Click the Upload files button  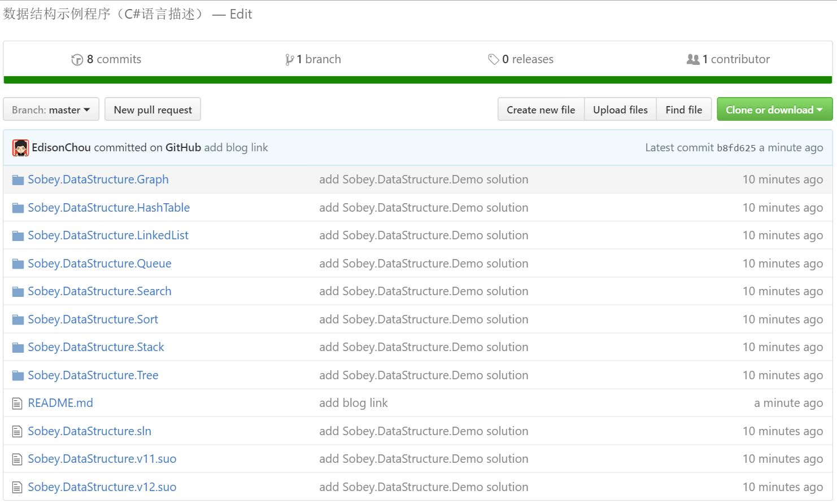coord(620,109)
